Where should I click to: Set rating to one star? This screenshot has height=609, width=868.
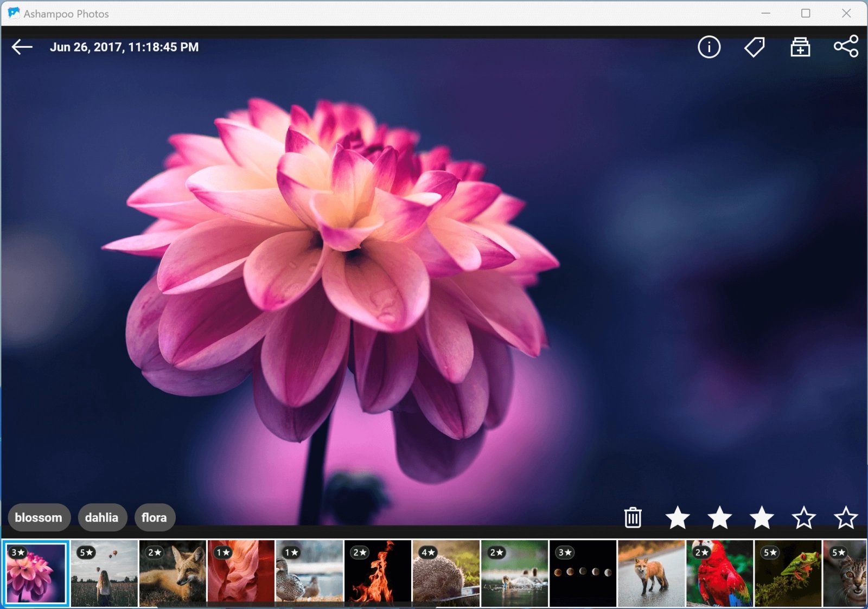coord(678,517)
